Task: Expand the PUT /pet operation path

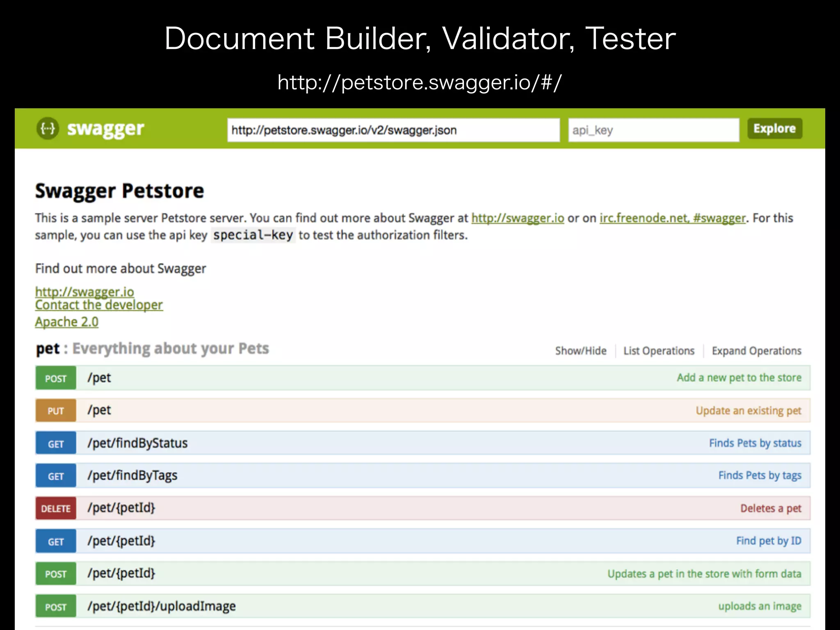Action: [99, 410]
